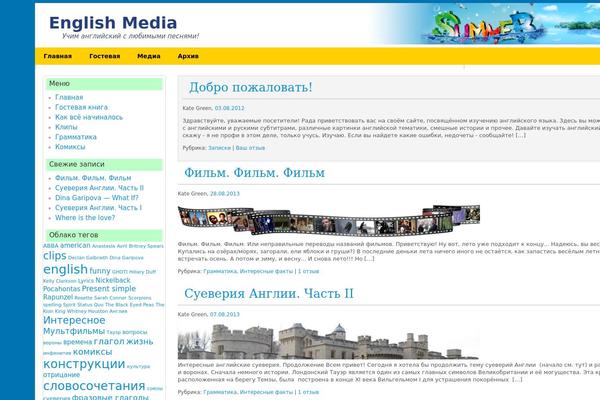Open the Britney Spears tag
600x400 pixels.
[x=146, y=246]
